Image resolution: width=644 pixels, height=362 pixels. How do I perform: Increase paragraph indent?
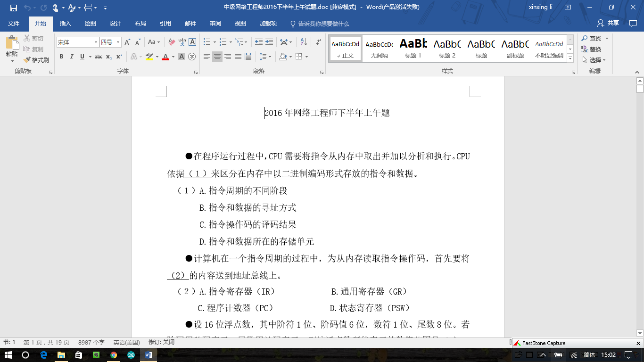point(269,42)
